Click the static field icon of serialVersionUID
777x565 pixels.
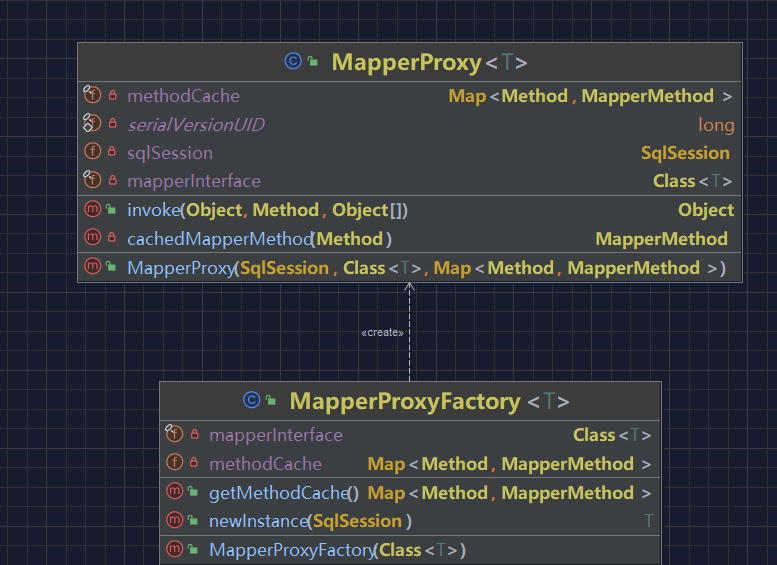[x=92, y=123]
